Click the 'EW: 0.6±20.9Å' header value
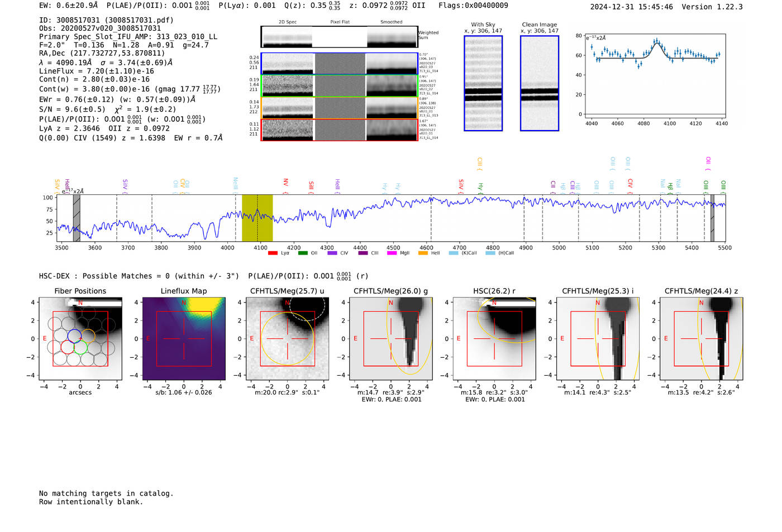Image resolution: width=782 pixels, height=532 pixels. pos(69,6)
